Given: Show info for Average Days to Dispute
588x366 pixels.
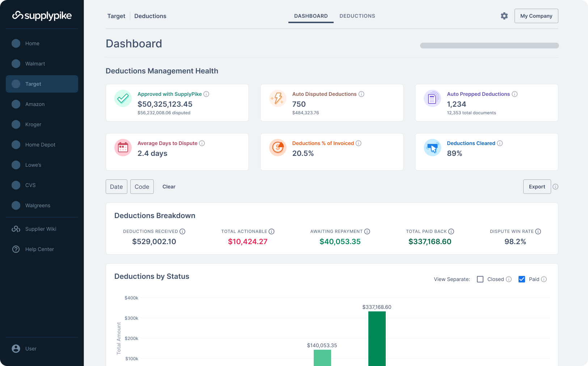Looking at the screenshot, I should [202, 143].
